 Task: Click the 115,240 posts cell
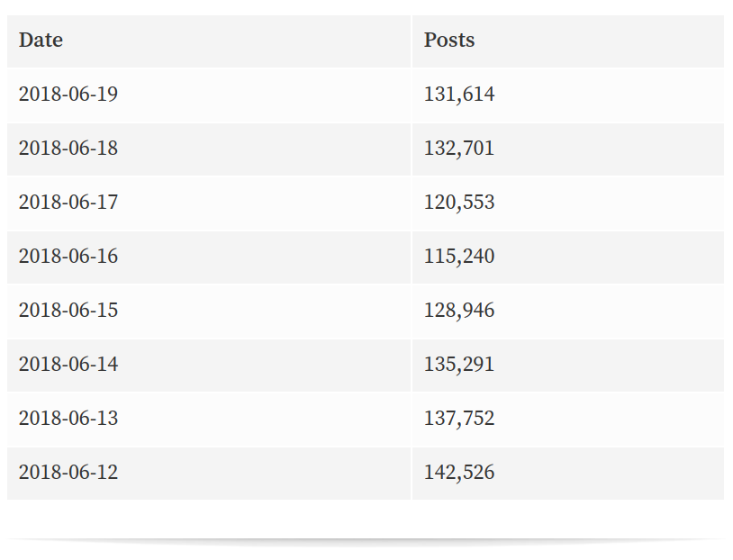pos(568,257)
